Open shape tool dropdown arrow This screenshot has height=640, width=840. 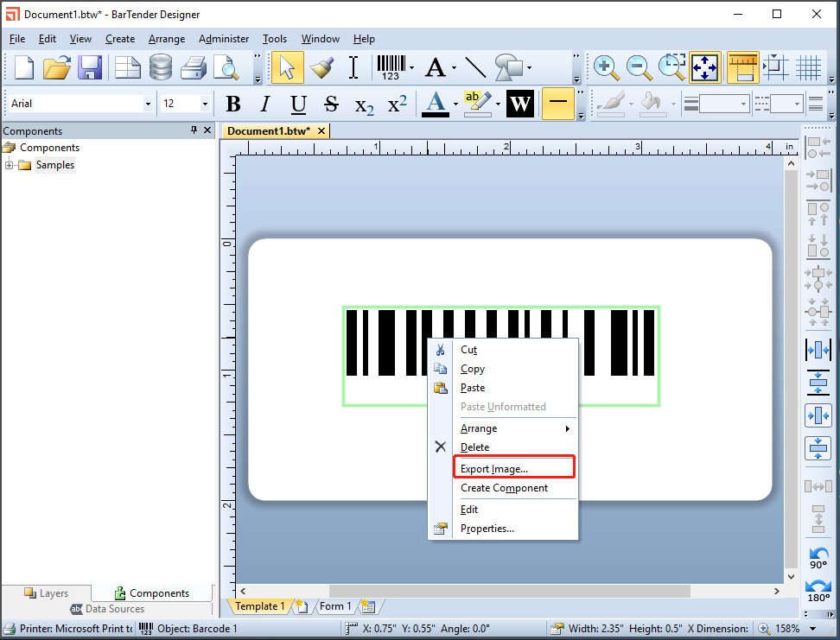pos(529,68)
